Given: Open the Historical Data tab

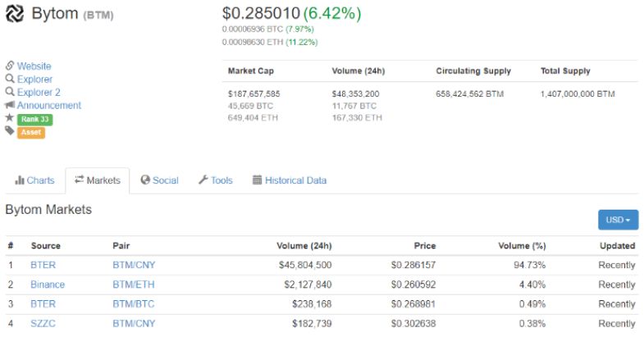Looking at the screenshot, I should coord(289,180).
